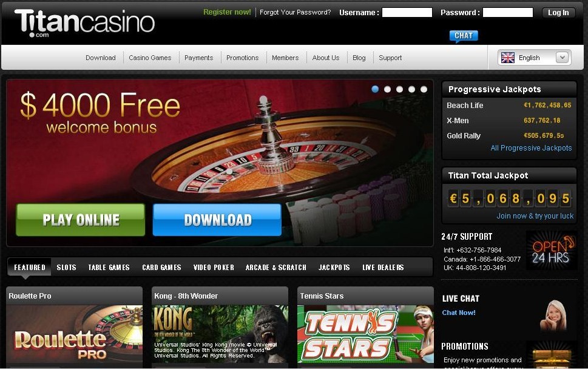
Task: Click the UK flag icon
Action: click(508, 58)
